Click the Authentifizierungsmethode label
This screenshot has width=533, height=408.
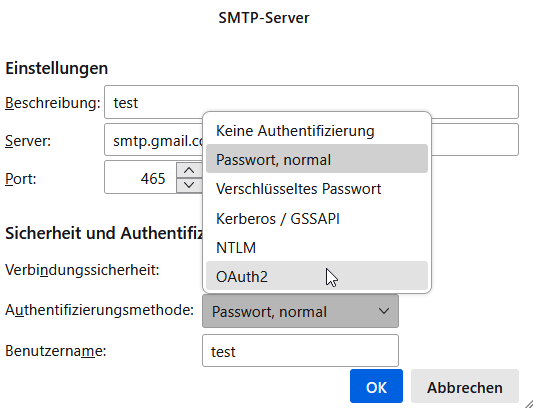[99, 310]
